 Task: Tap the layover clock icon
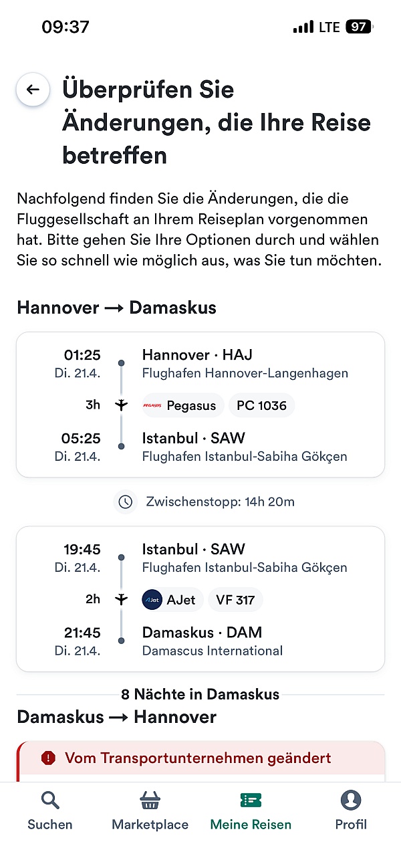[x=125, y=502]
